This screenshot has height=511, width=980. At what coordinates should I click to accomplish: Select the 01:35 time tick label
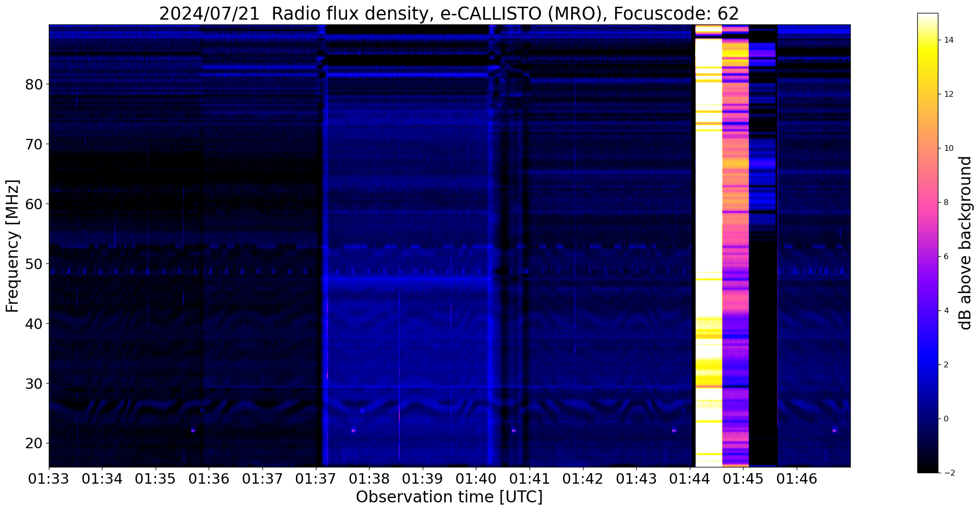coord(156,478)
